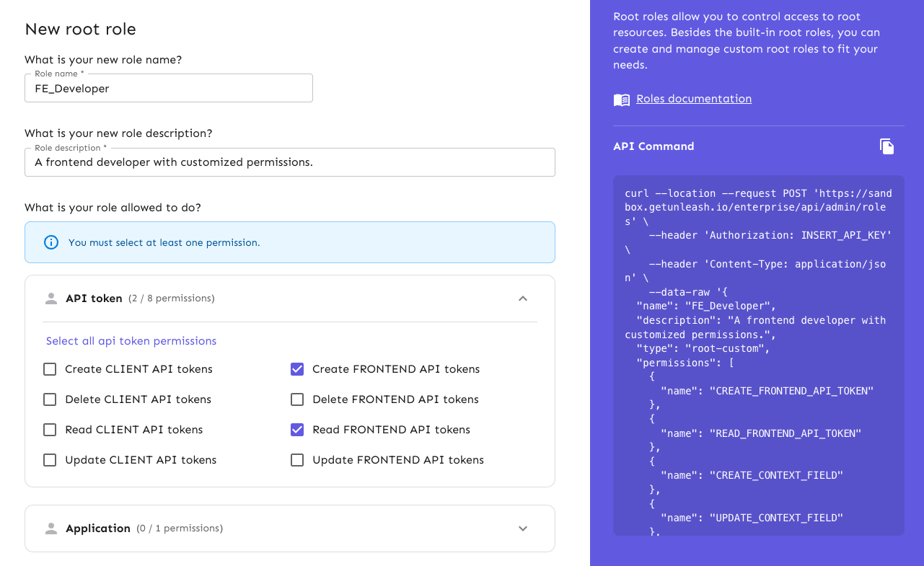Click Select all api token permissions
The width and height of the screenshot is (924, 566).
tap(131, 340)
